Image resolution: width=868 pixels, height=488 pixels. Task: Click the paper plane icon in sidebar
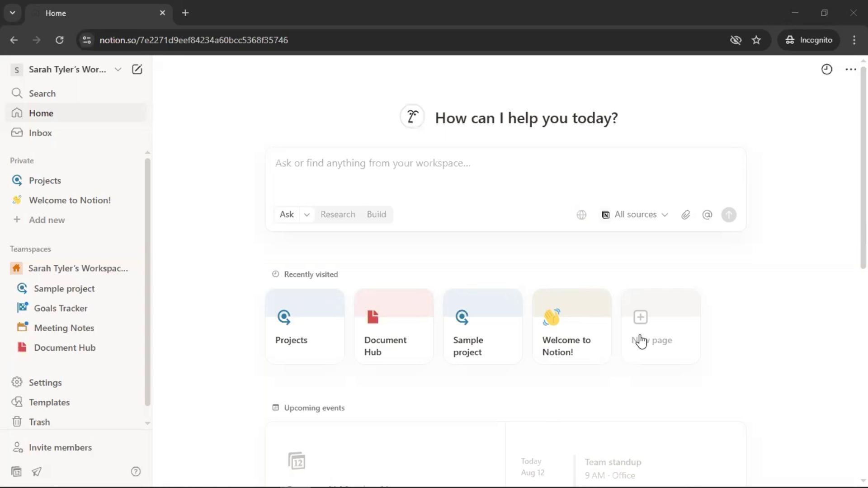[x=37, y=471]
